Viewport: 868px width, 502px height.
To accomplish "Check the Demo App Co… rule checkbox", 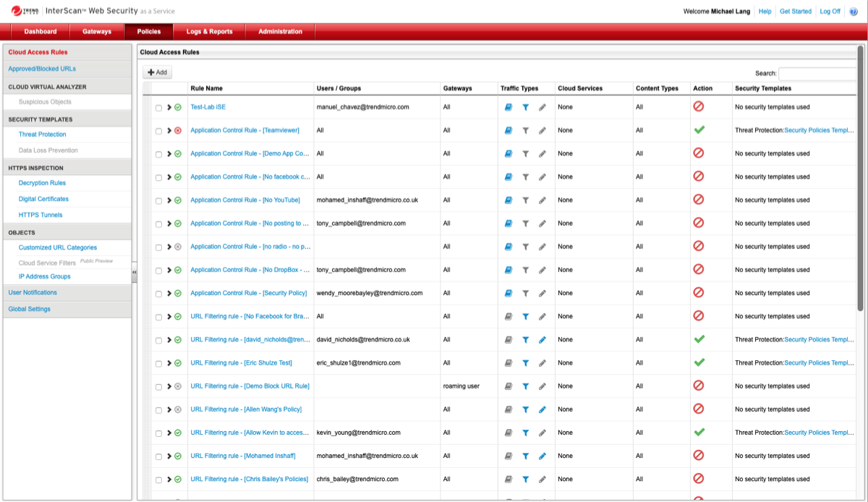I will pyautogui.click(x=159, y=154).
